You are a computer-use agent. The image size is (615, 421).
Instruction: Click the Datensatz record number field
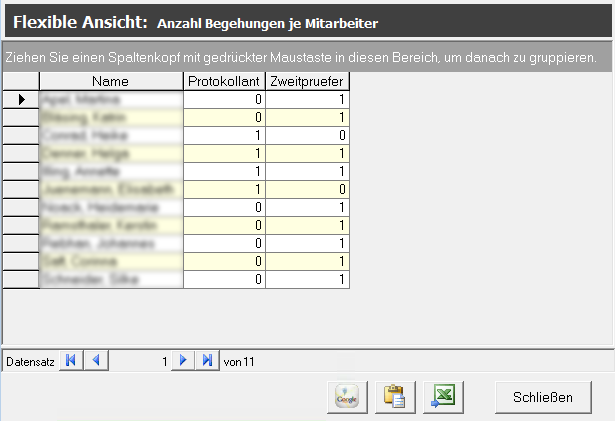(x=140, y=360)
